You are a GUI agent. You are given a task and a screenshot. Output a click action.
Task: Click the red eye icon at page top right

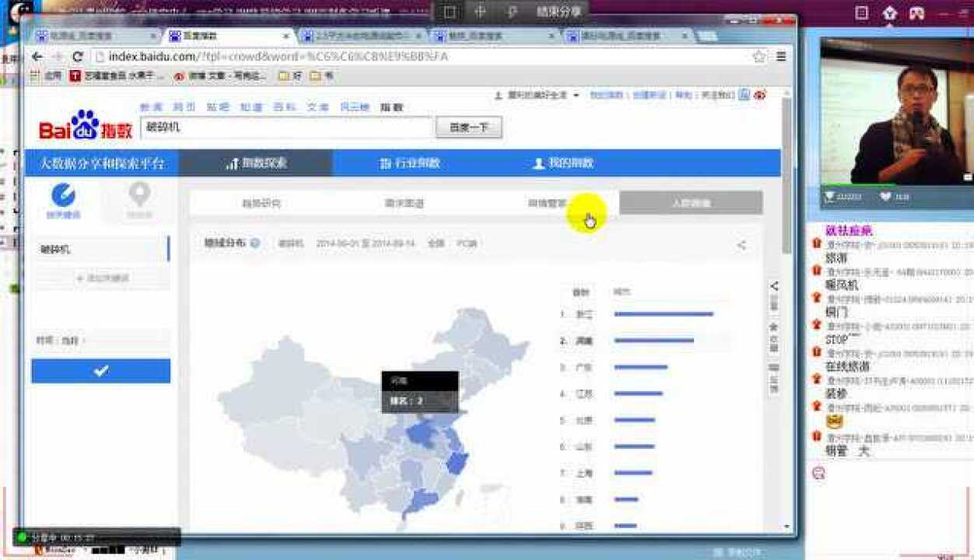click(x=760, y=95)
